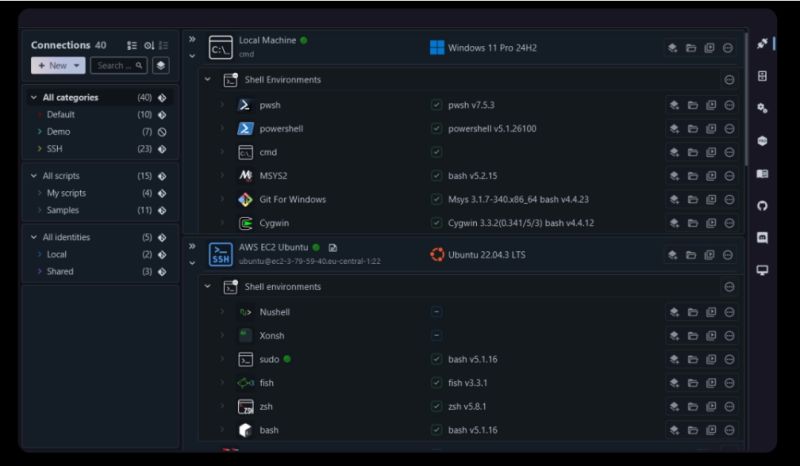
Task: Open the Local Machine connection entry
Action: pyautogui.click(x=267, y=40)
